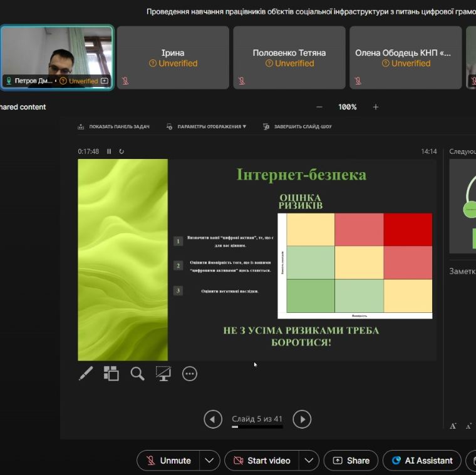Image resolution: width=476 pixels, height=475 pixels.
Task: Select the pen and laser pointer tool
Action: [x=86, y=374]
